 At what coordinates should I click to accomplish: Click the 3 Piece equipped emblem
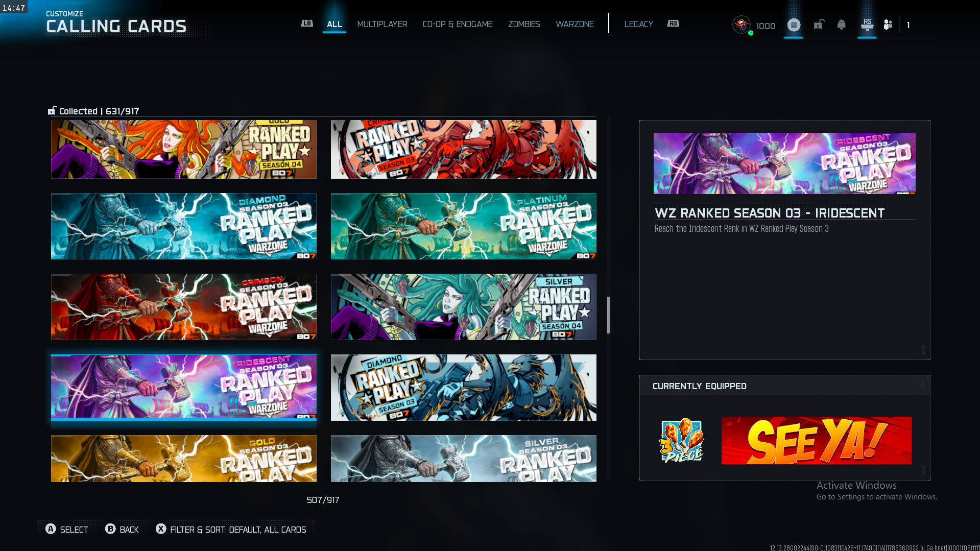point(681,440)
